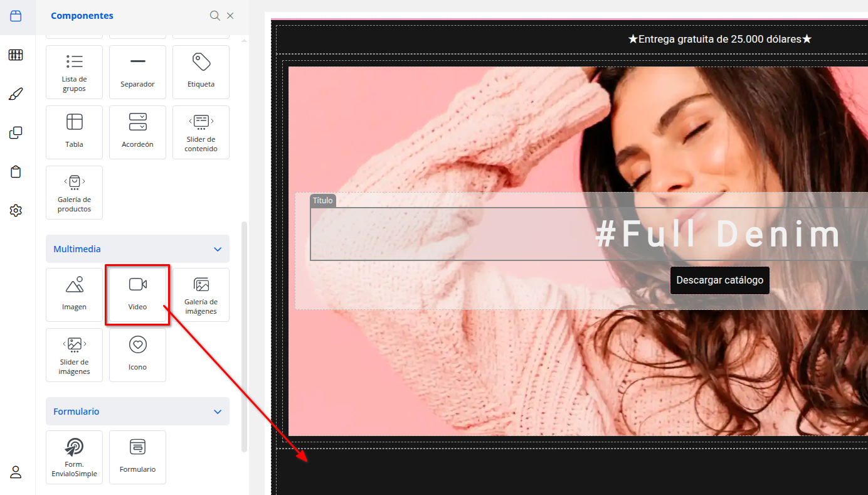Collapse the Multimedia section
The width and height of the screenshot is (868, 495).
pos(218,249)
